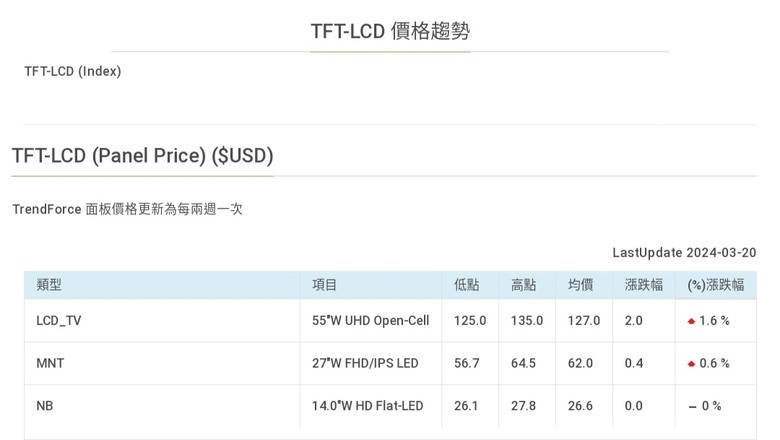Click the red up arrow in LCD_TV row
The height and width of the screenshot is (440, 780).
(x=691, y=321)
